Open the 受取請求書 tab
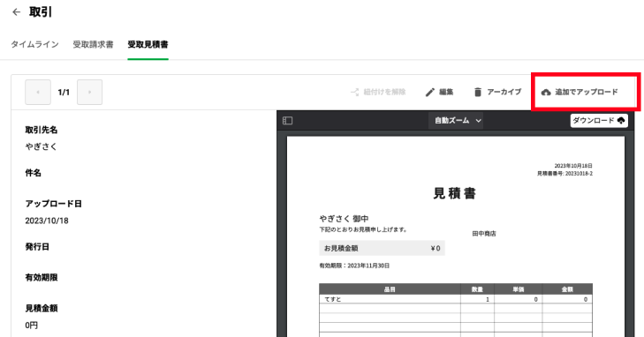This screenshot has height=337, width=644. (x=94, y=44)
